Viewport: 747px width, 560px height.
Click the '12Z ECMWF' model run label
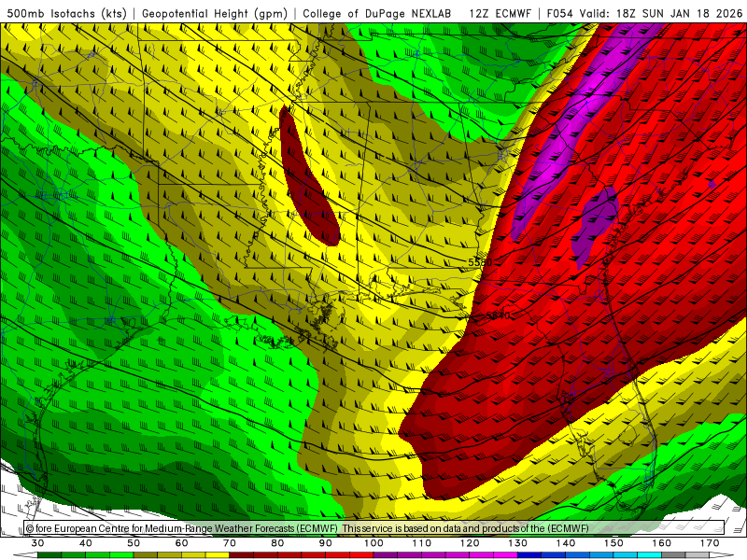(x=500, y=13)
